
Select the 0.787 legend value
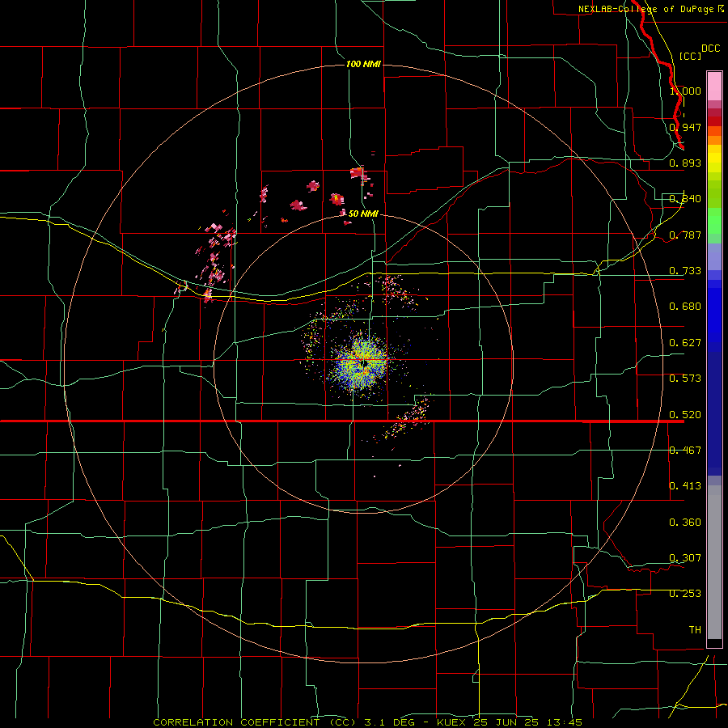685,235
